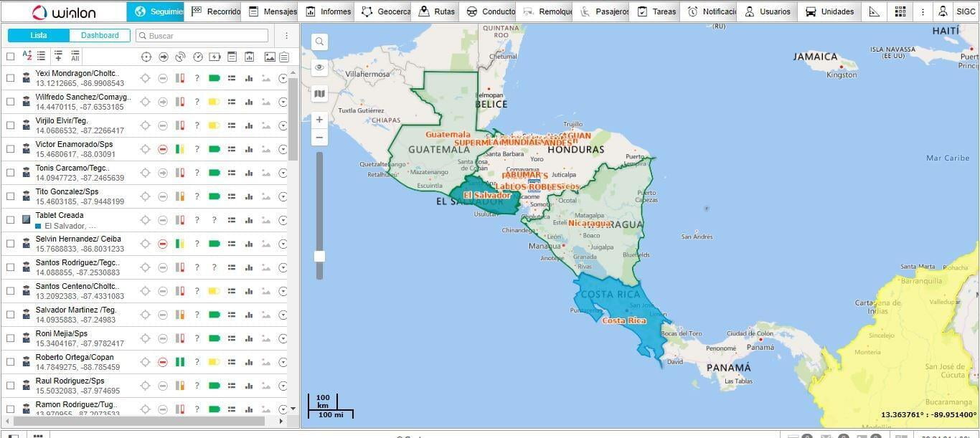Locate Roberto Ortega on the map

pos(146,362)
